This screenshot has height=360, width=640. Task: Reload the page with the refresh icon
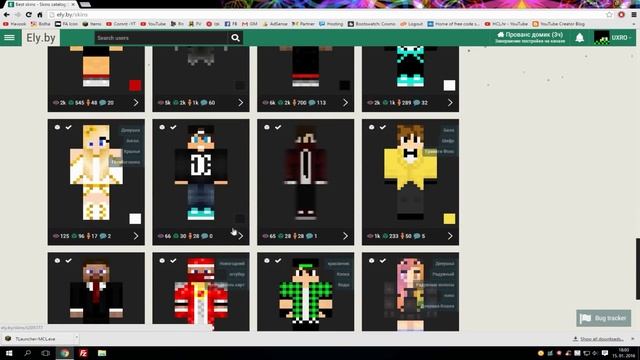(29, 15)
